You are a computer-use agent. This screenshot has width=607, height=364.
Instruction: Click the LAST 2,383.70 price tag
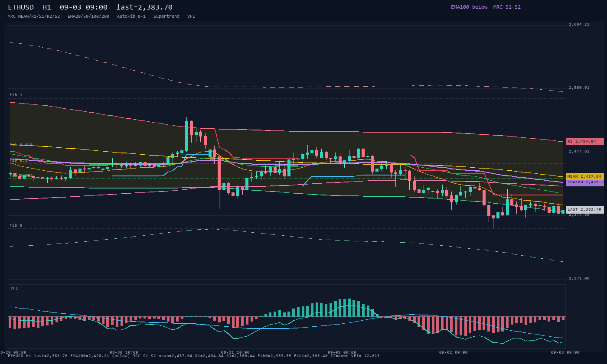(x=585, y=210)
